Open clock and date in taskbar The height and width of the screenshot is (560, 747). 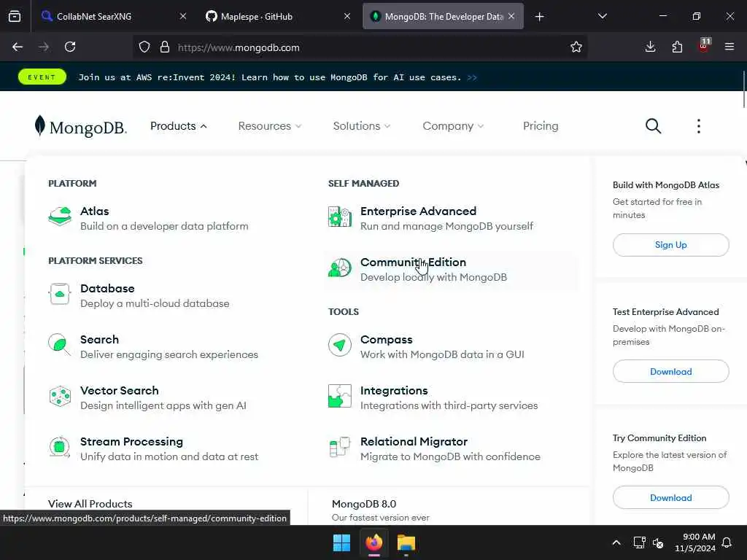tap(694, 542)
